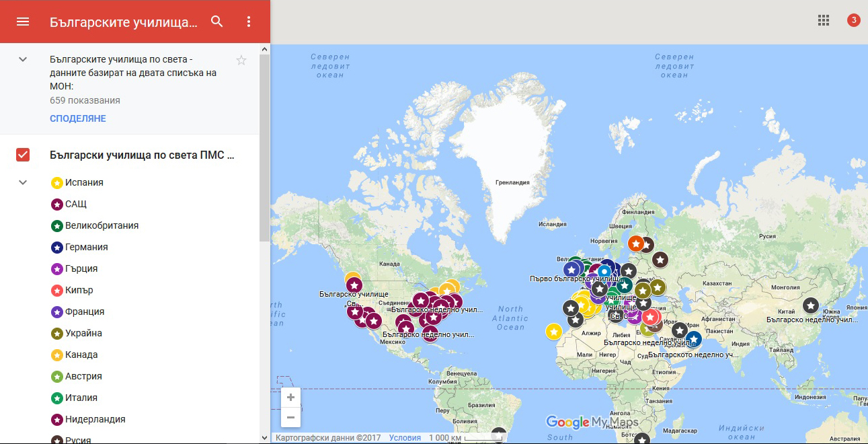Select Испания in the legend list
This screenshot has width=868, height=444.
pos(84,182)
